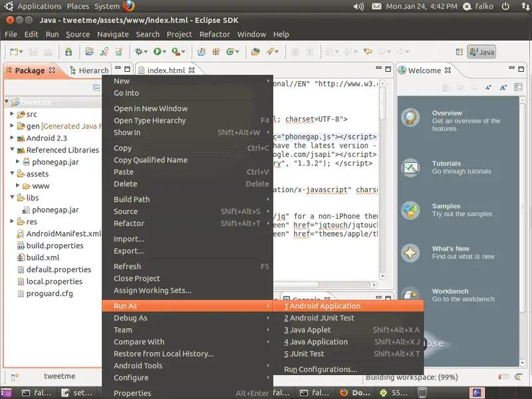The image size is (532, 399).
Task: Click the Last Edit Location toolbar icon
Action: click(368, 52)
